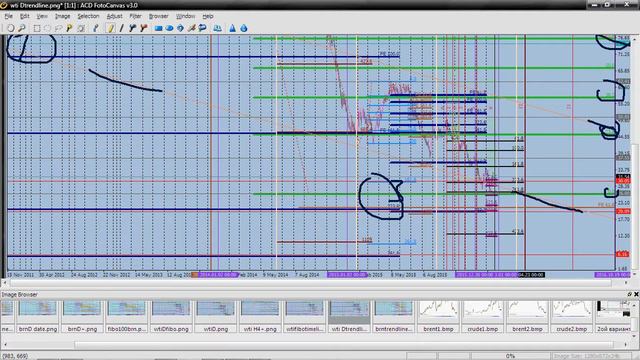Select the blue droplet blur tool

pos(244,28)
